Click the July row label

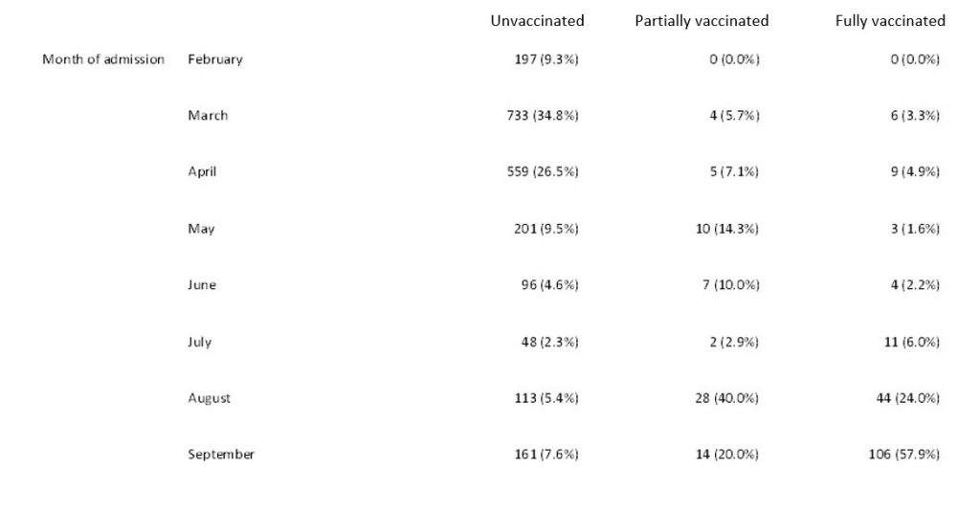point(199,342)
